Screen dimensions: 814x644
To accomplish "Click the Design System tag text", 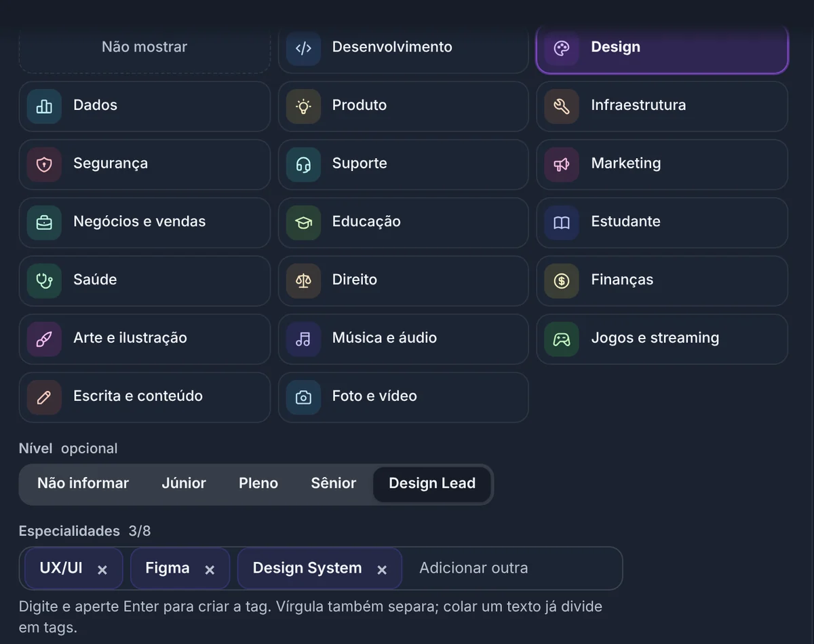I will pyautogui.click(x=307, y=569).
